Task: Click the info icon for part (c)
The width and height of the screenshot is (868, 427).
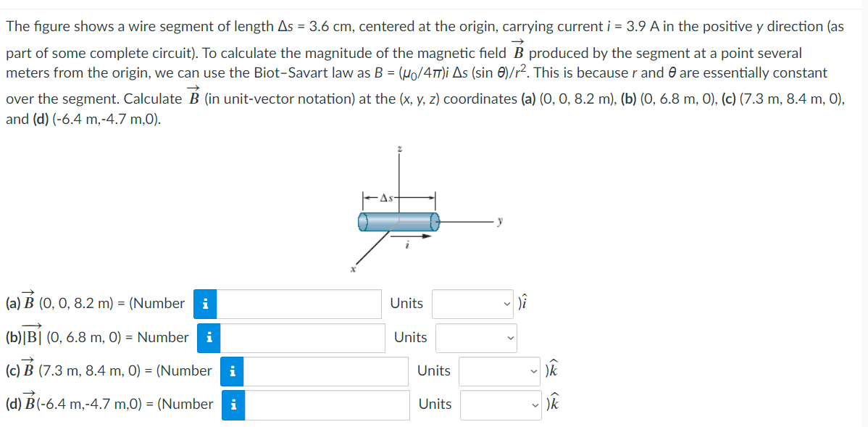Action: click(x=233, y=371)
